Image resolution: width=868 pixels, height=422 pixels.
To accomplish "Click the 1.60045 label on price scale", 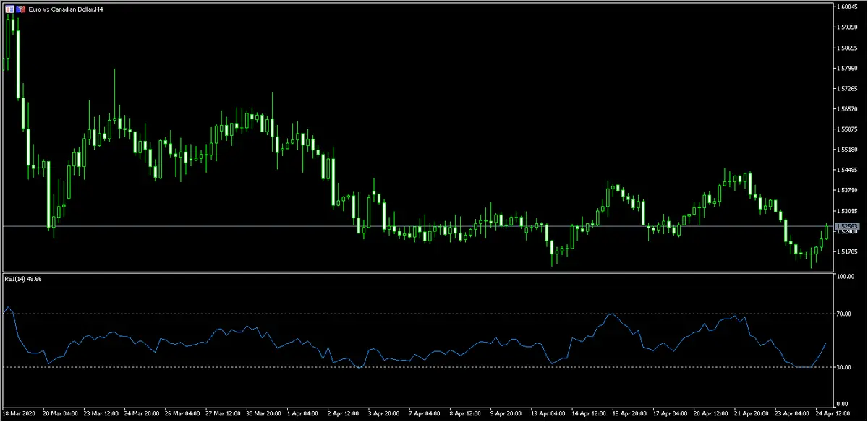I will click(846, 7).
